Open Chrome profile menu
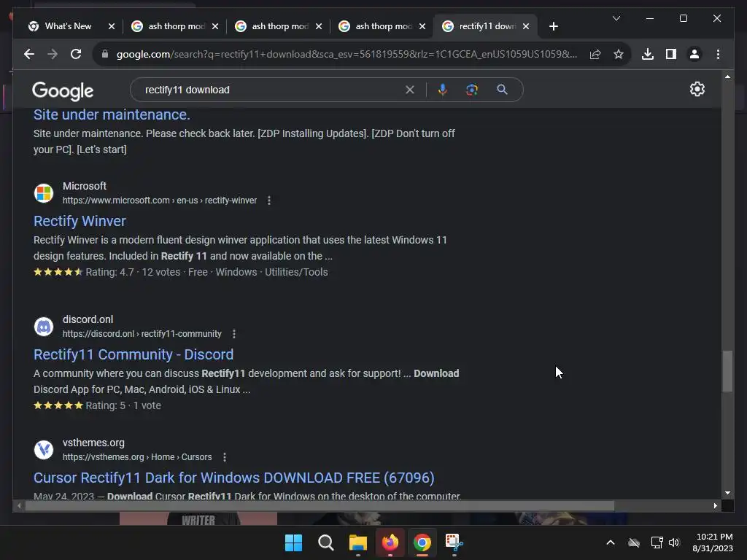This screenshot has height=560, width=747. 694,54
